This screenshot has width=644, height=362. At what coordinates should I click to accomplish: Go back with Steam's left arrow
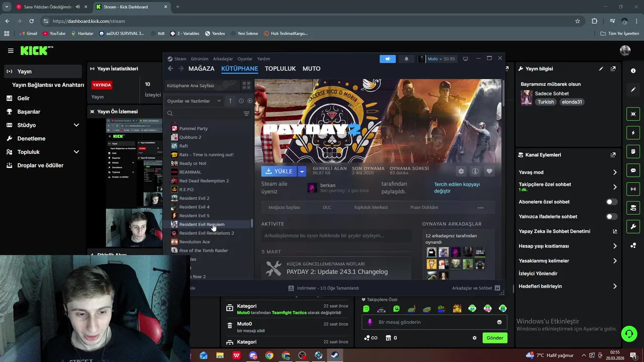171,68
